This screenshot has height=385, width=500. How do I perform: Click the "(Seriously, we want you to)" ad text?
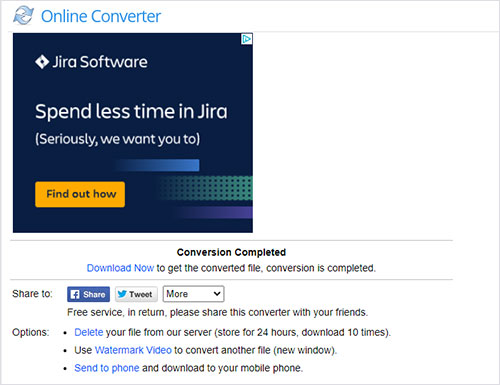118,139
